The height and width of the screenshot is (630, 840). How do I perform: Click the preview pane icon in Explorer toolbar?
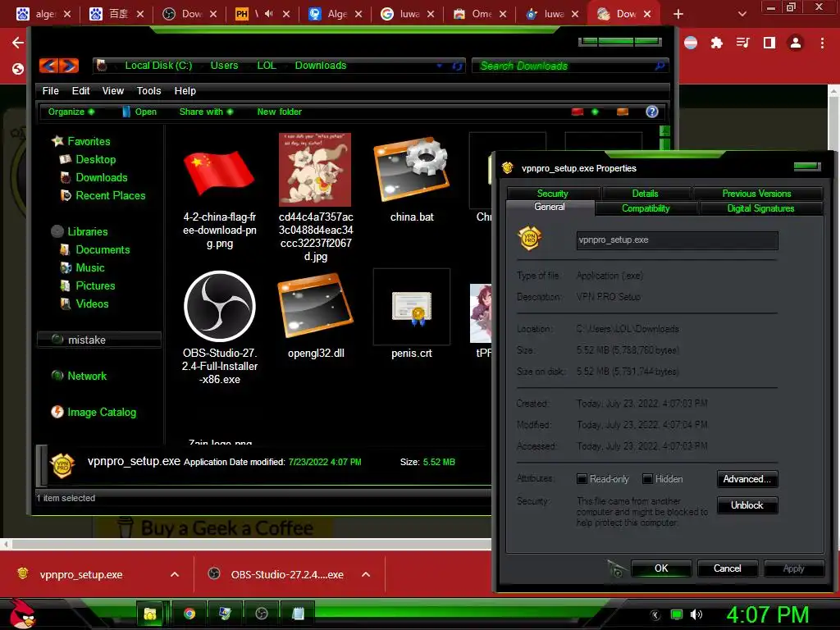click(622, 112)
